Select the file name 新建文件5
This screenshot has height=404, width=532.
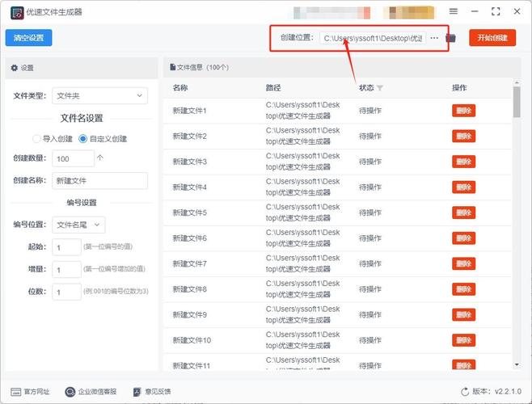click(x=190, y=213)
